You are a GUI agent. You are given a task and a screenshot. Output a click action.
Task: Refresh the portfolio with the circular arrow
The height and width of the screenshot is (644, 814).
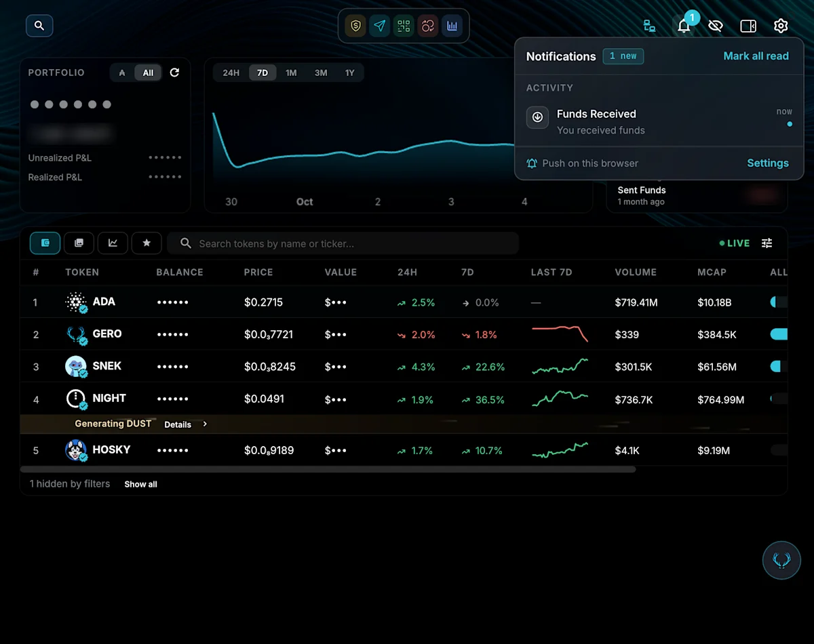(174, 73)
